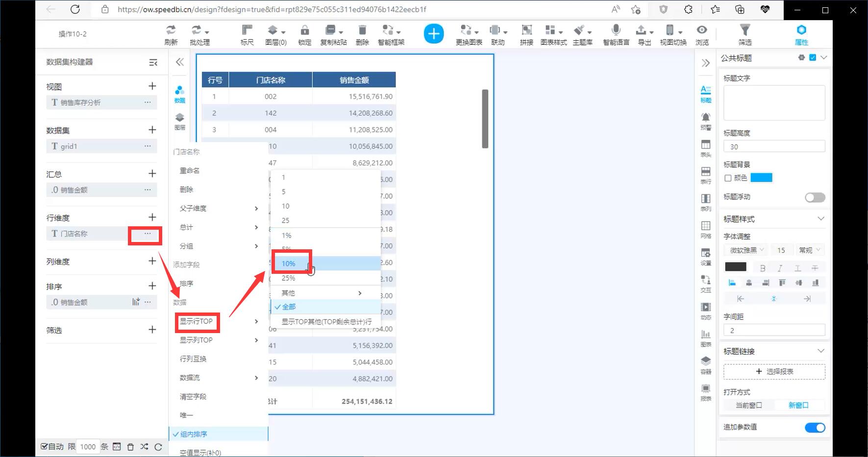Click the 浏览 preview eye icon
This screenshot has height=457, width=868.
pos(702,30)
